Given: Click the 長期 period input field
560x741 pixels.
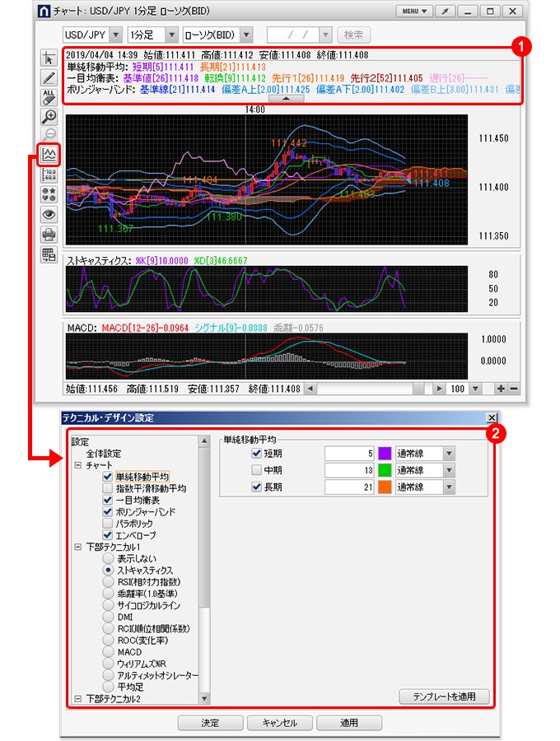Looking at the screenshot, I should [x=350, y=487].
